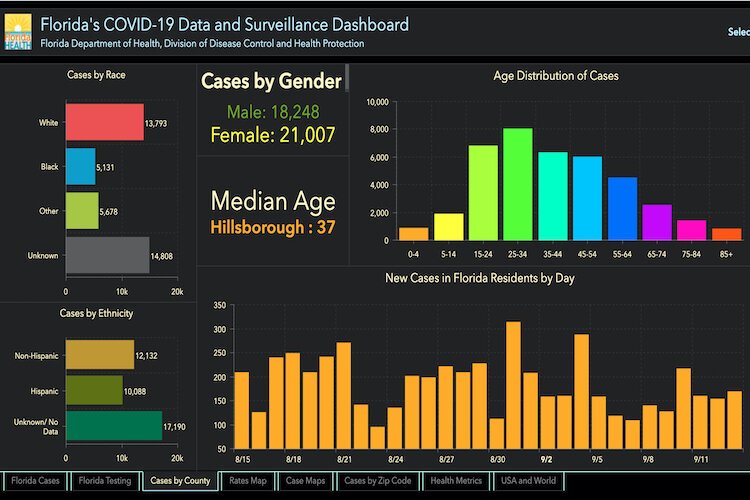
Task: Click the 8/21 daily new cases bar
Action: [x=343, y=396]
